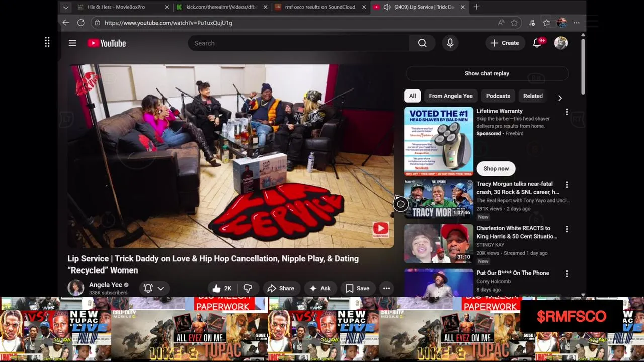Toggle notification bell for Angela Yee
The height and width of the screenshot is (362, 644).
tap(148, 288)
